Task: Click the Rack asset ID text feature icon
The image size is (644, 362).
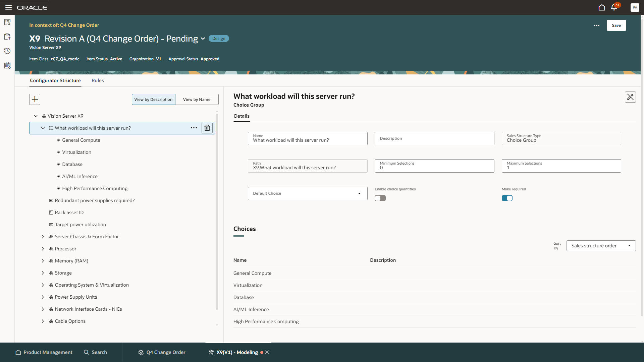Action: (51, 213)
